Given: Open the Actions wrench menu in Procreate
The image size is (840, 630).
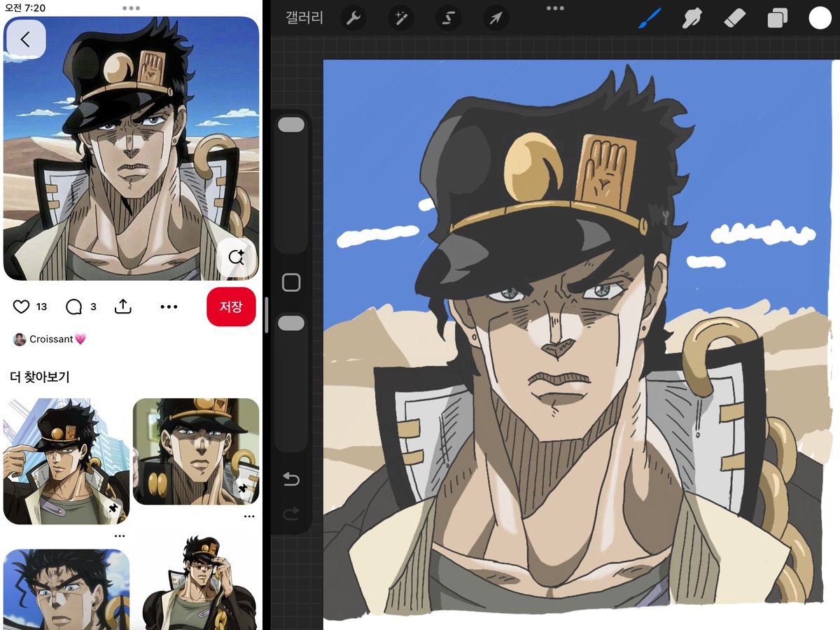Looking at the screenshot, I should click(353, 18).
